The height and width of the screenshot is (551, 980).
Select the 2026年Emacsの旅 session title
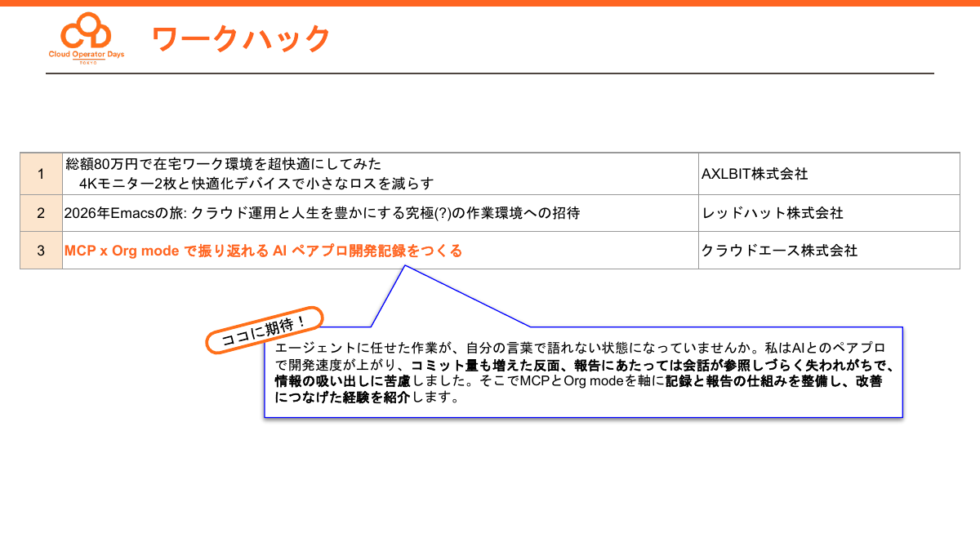pyautogui.click(x=322, y=213)
